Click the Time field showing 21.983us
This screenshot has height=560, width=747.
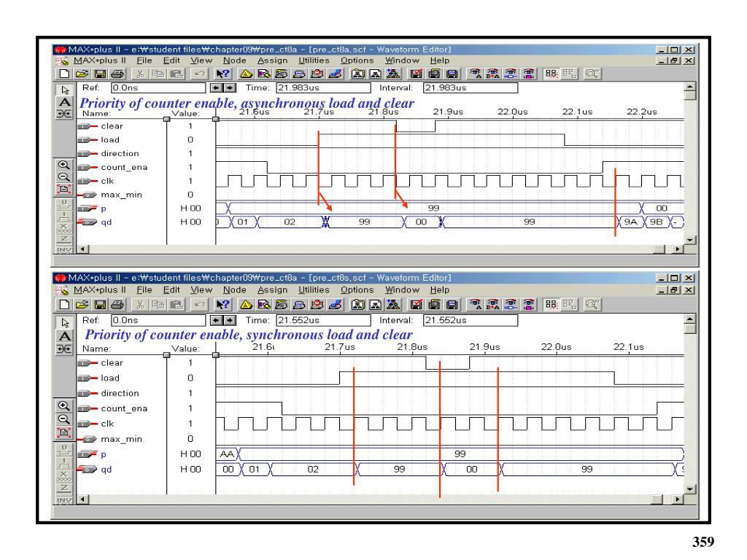(323, 87)
